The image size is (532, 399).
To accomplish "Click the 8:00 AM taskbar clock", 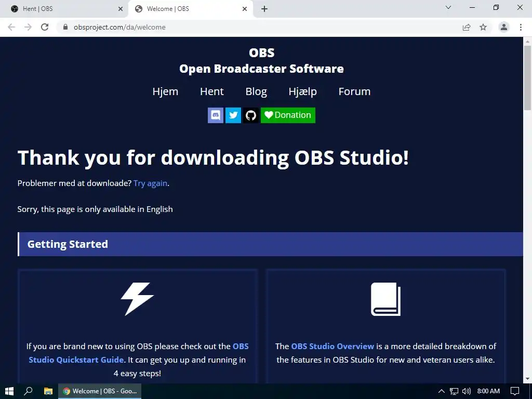I will tap(488, 391).
